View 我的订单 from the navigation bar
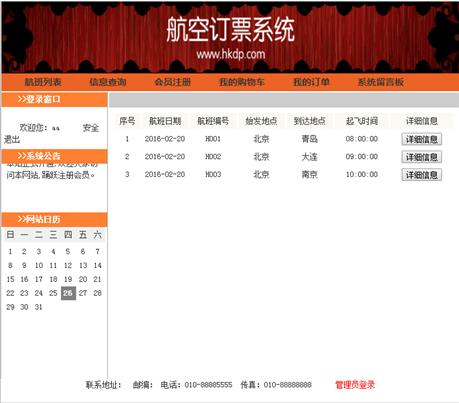 click(311, 82)
